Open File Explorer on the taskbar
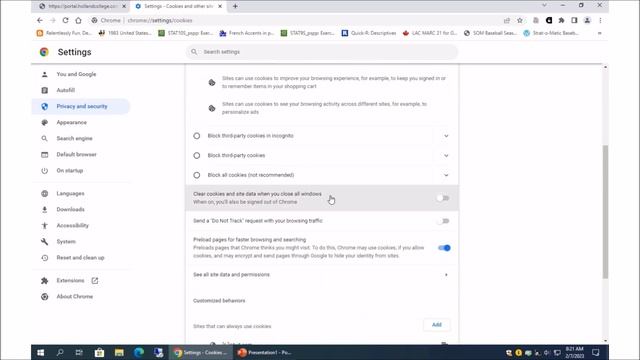The width and height of the screenshot is (640, 360). click(x=119, y=353)
